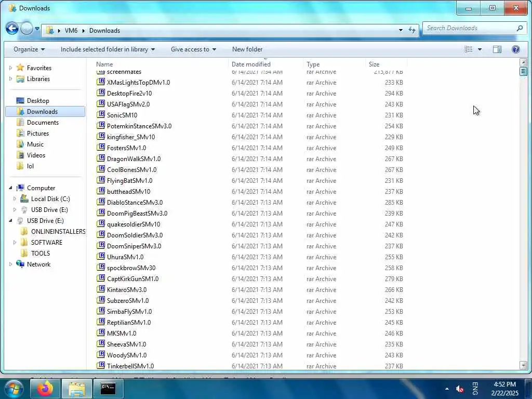Change view using the view layout icon

[469, 49]
